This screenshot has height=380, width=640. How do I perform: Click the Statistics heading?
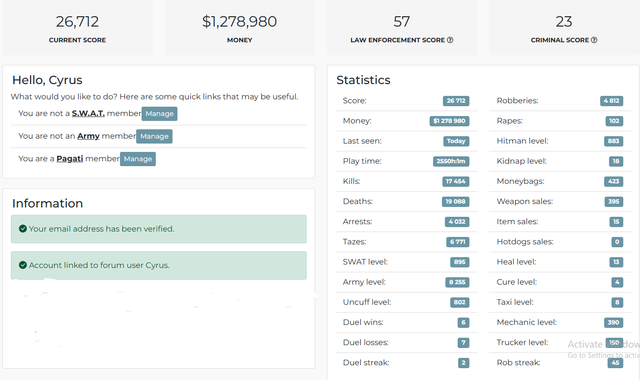(363, 80)
